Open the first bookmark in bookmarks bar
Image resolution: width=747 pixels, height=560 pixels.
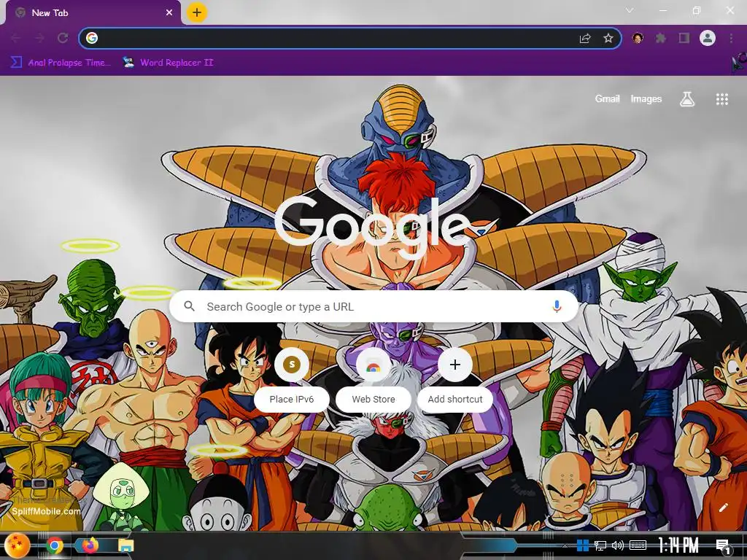61,63
